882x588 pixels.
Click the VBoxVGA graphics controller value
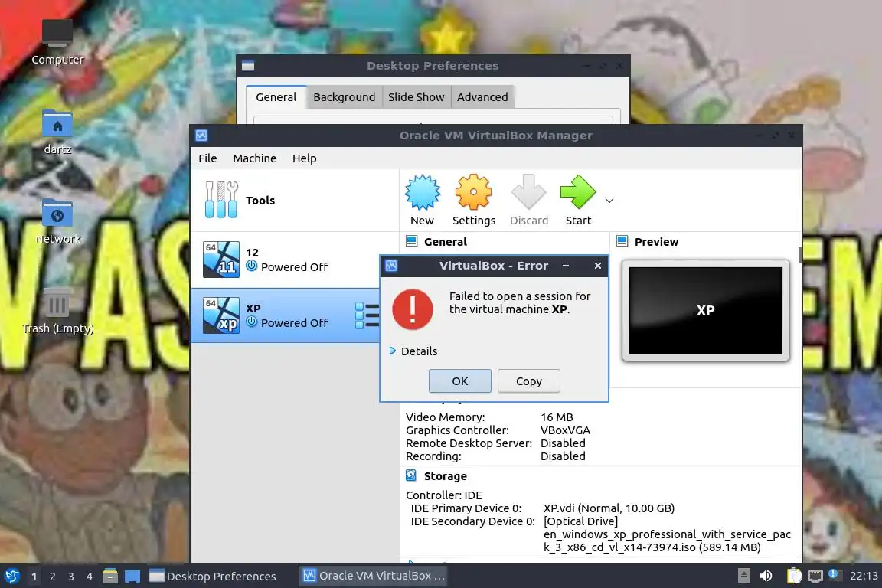565,430
